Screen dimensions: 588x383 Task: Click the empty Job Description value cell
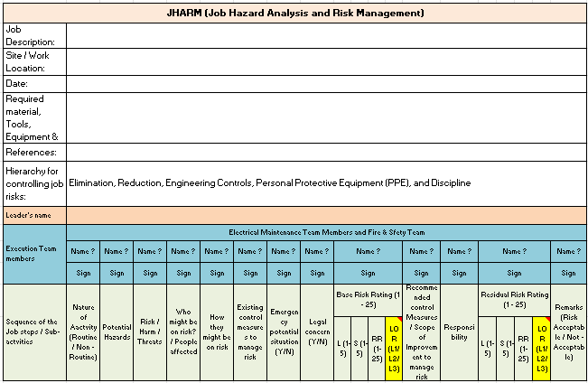coord(326,35)
